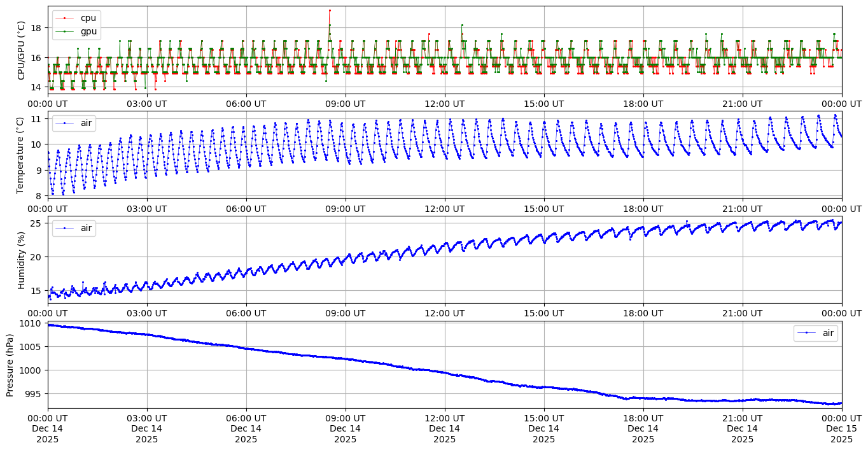Click the tallest red CPU spike peak

click(330, 10)
